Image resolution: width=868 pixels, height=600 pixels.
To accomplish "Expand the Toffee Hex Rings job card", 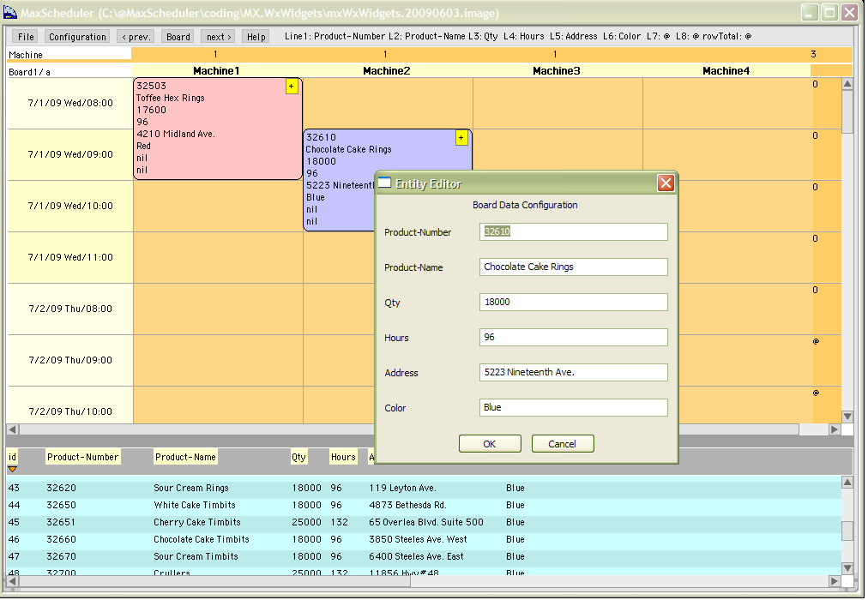I will (x=292, y=86).
